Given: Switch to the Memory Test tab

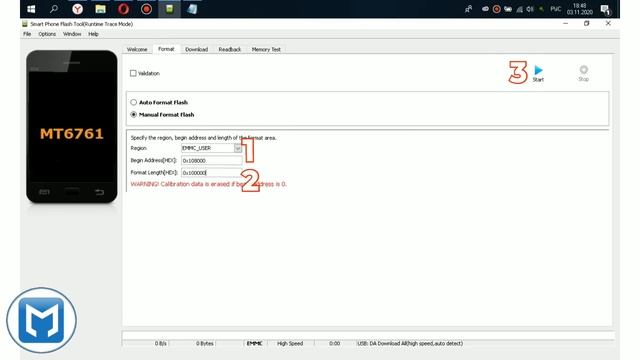Looking at the screenshot, I should (x=266, y=49).
